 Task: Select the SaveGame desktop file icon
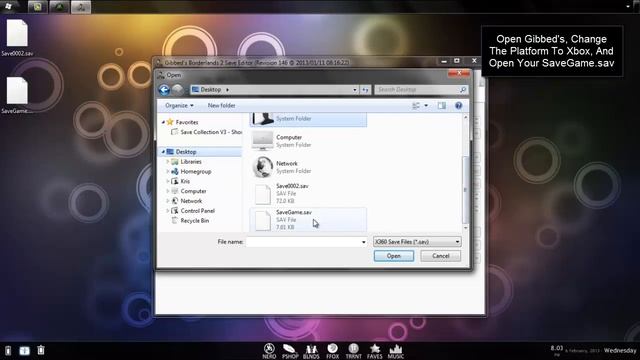coord(17,95)
